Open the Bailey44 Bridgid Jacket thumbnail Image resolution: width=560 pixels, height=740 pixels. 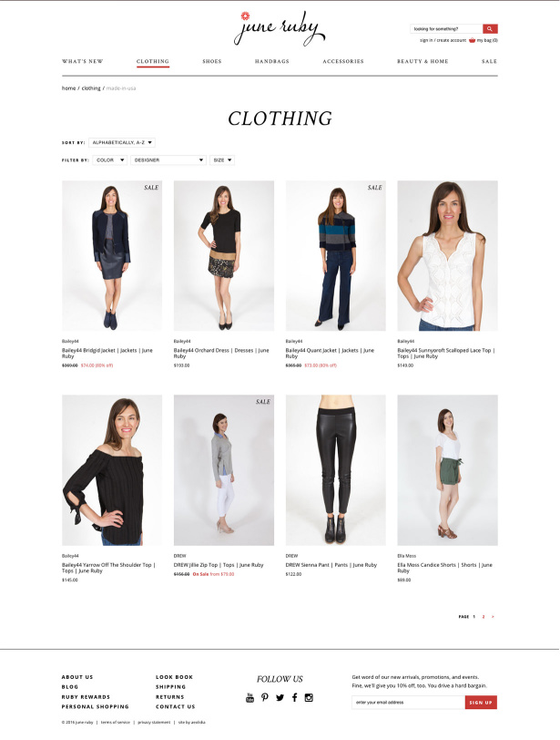pos(112,255)
